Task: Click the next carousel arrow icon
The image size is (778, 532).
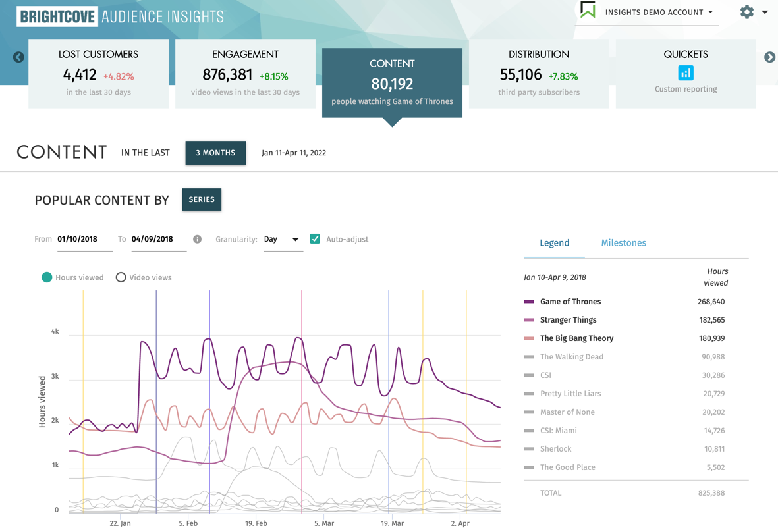Action: coord(769,57)
